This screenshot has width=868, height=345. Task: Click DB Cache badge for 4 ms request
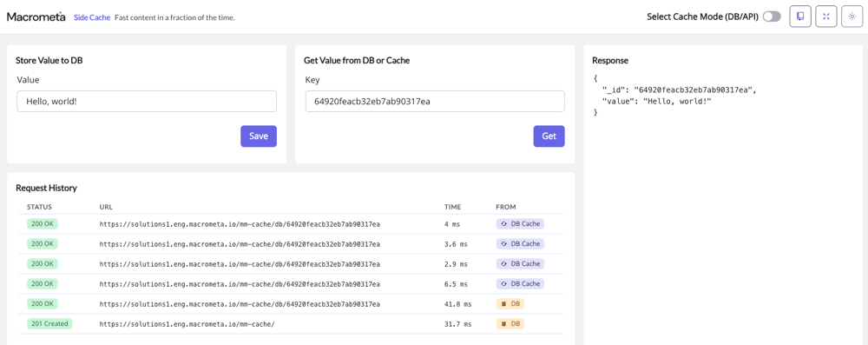pyautogui.click(x=520, y=224)
